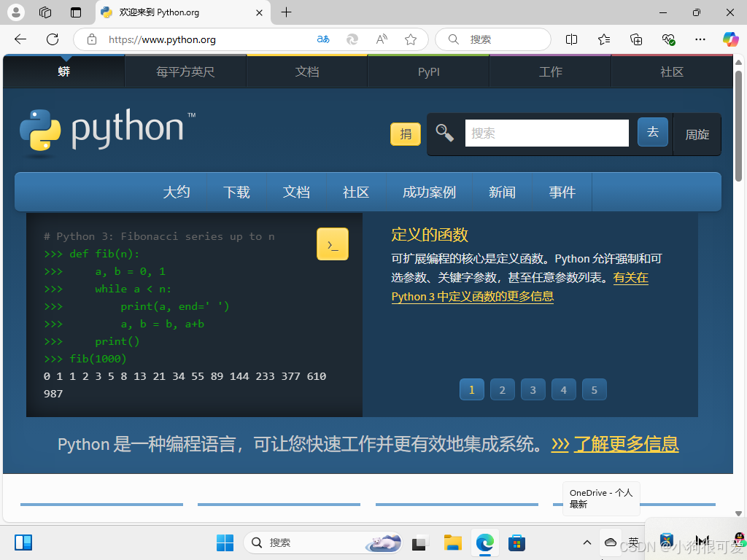Open the 周旋 link

coord(697,135)
